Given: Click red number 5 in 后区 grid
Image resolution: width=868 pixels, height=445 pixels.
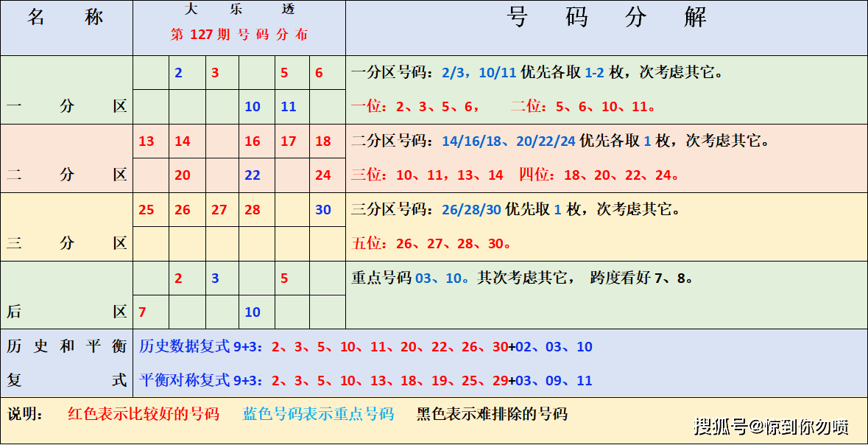Looking at the screenshot, I should (x=284, y=278).
